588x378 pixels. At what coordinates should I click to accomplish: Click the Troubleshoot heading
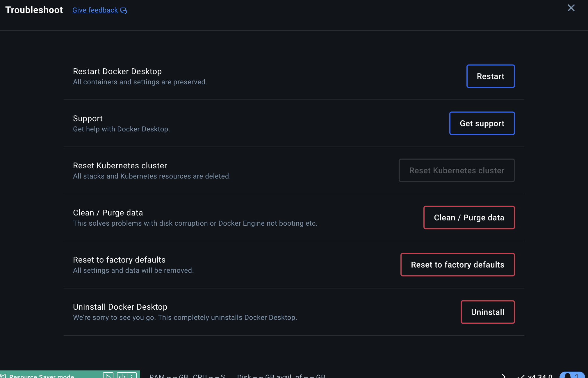34,10
